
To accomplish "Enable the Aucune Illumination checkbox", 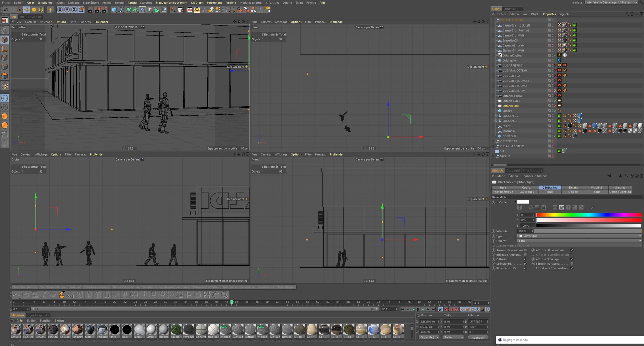I will [x=525, y=250].
